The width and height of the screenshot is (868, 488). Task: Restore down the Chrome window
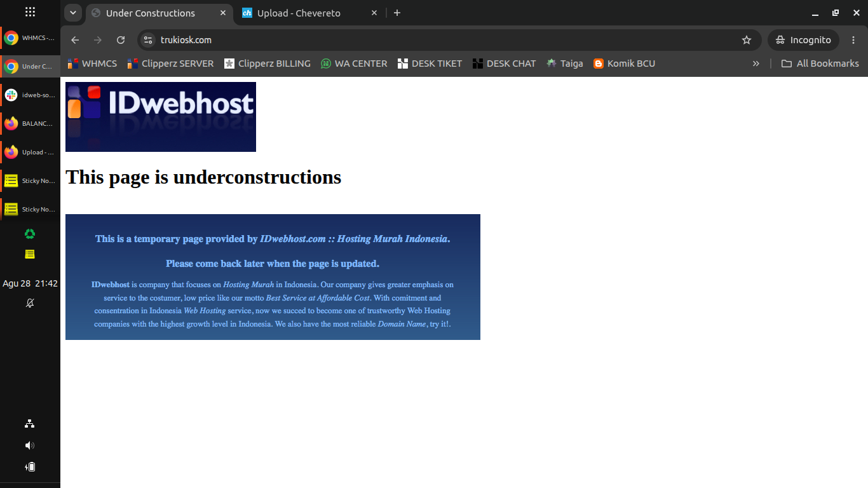(836, 13)
